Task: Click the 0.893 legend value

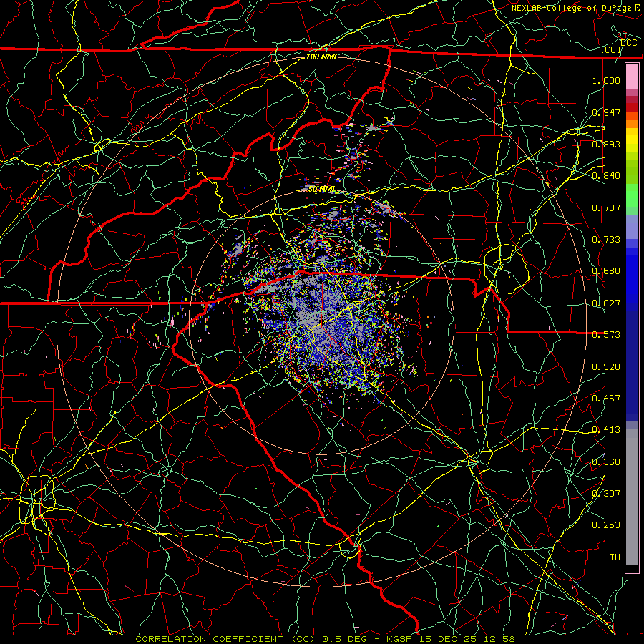Action: coord(606,144)
